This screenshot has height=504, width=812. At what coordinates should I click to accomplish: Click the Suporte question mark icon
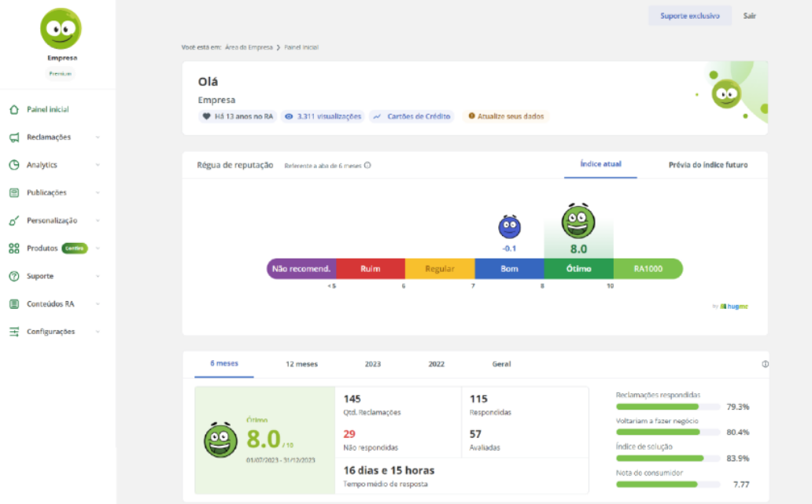(14, 276)
